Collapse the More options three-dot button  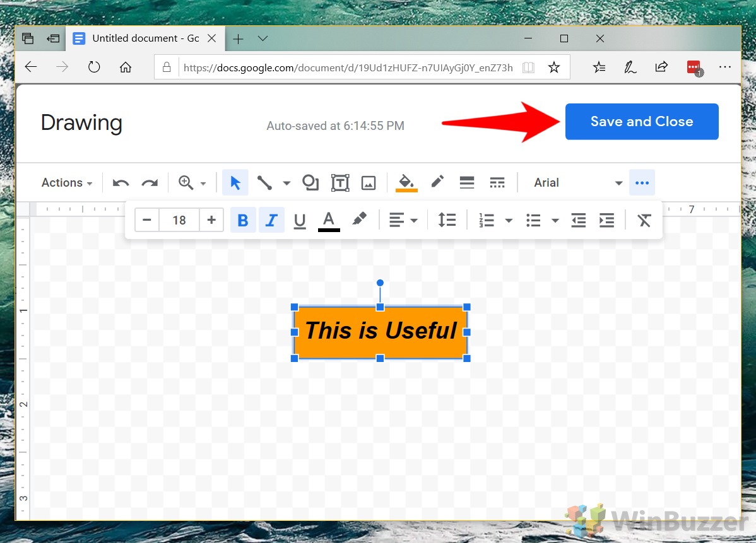pyautogui.click(x=642, y=183)
